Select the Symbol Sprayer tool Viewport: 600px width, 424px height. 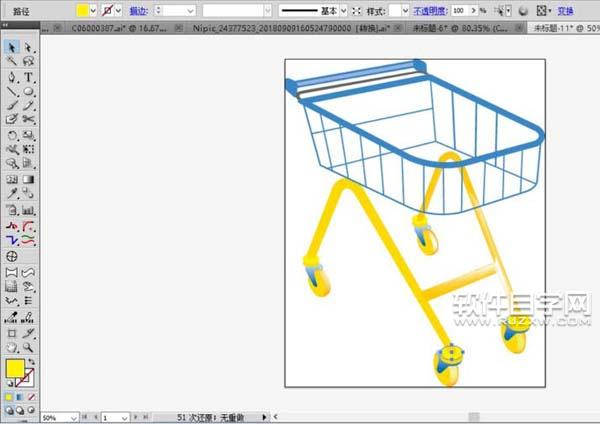(12, 210)
